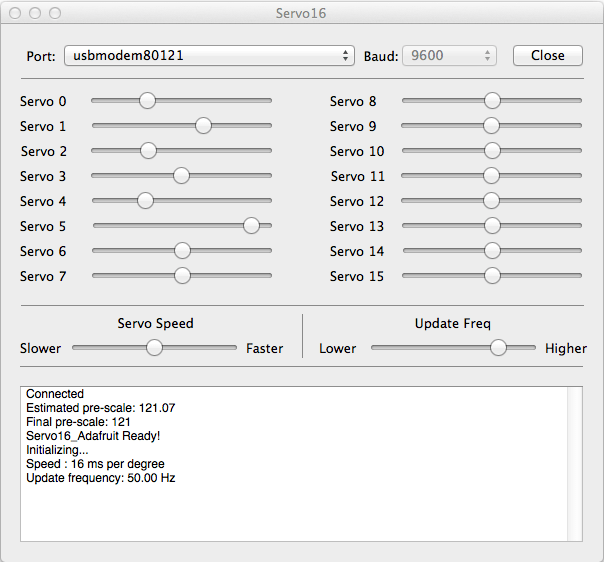Select the Servo 6 slider handle
The height and width of the screenshot is (562, 604).
pyautogui.click(x=182, y=250)
